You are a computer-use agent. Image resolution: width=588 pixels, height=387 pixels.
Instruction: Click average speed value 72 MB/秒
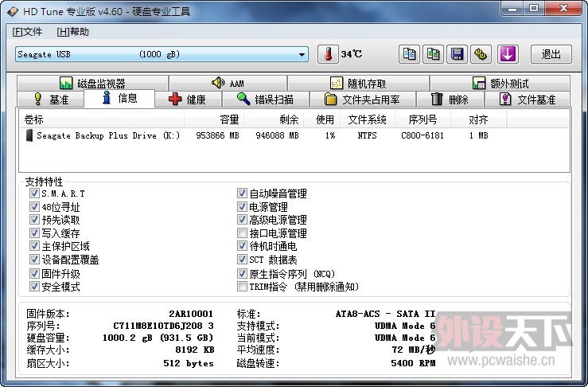point(414,350)
